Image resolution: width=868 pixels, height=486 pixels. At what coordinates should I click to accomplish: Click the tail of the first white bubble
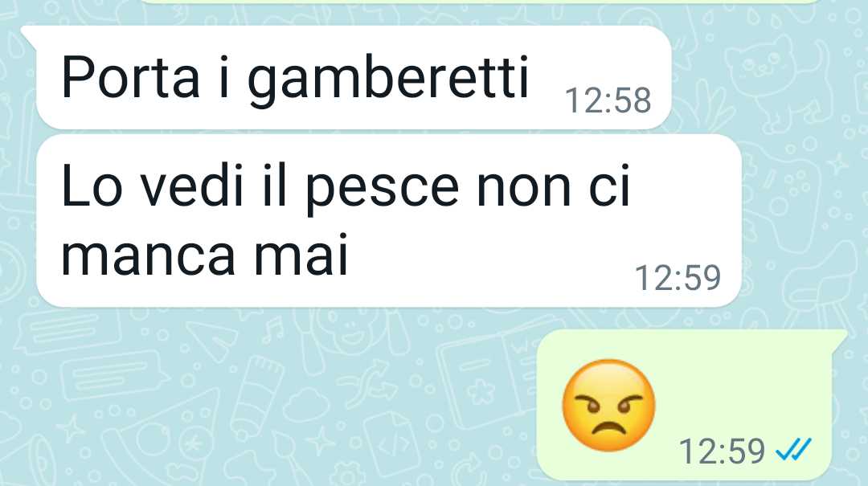[x=29, y=36]
